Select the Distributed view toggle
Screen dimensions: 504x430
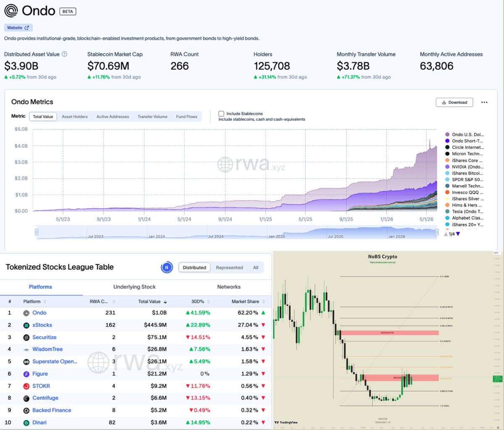(x=194, y=267)
